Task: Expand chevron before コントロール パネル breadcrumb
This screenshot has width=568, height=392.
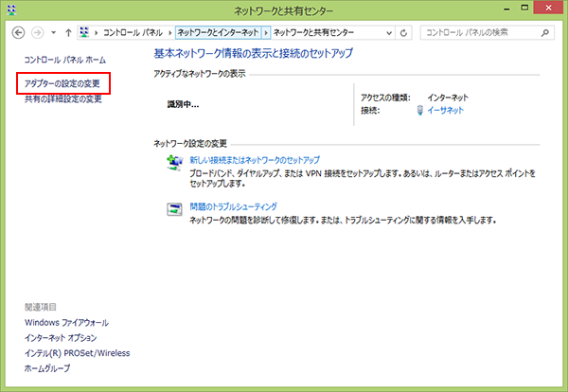Action: coord(97,33)
